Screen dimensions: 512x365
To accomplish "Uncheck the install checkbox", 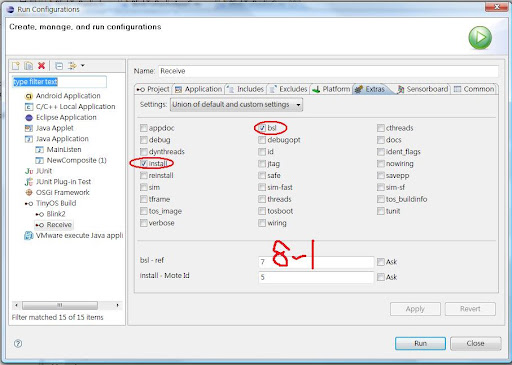I will [x=144, y=164].
